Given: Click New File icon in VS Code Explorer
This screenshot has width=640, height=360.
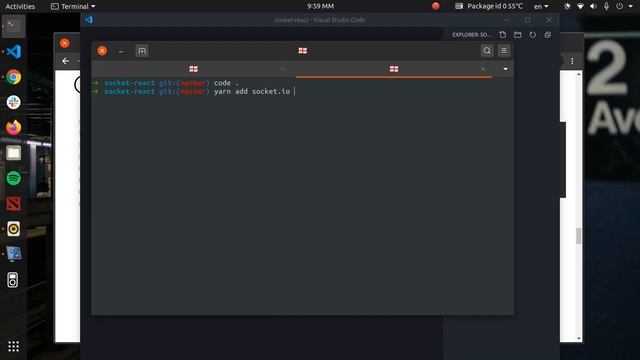Looking at the screenshot, I should click(x=503, y=35).
